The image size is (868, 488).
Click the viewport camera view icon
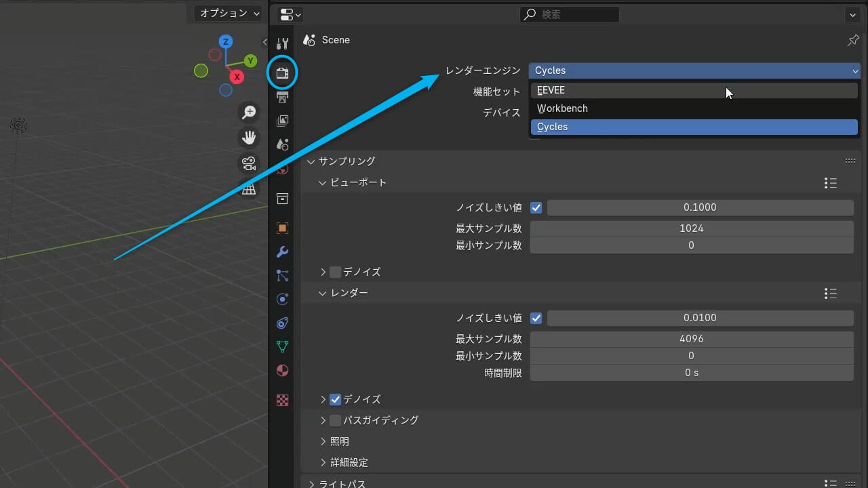(x=249, y=163)
